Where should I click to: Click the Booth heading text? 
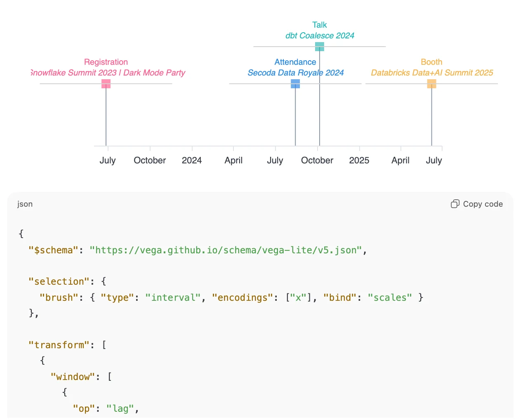432,62
